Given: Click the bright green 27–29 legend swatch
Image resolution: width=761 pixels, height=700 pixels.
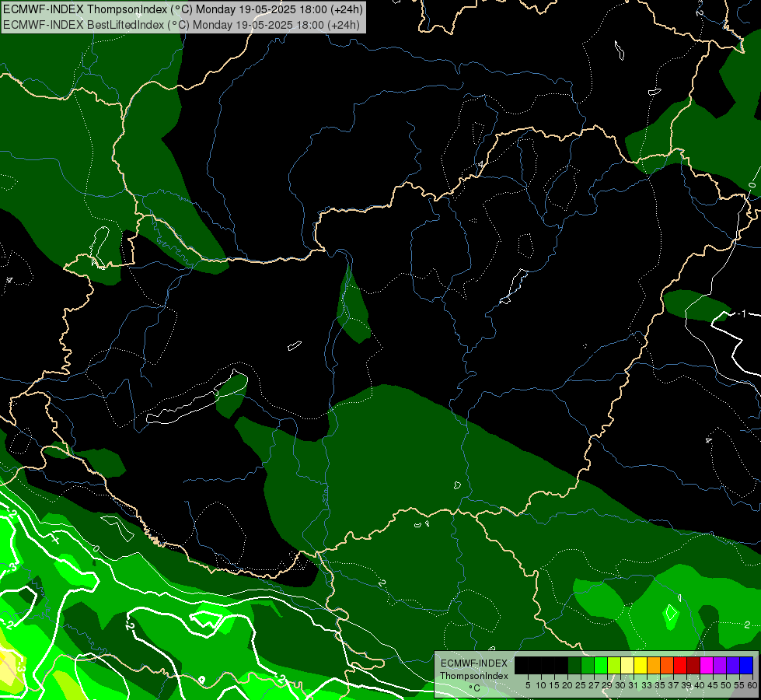Looking at the screenshot, I should pyautogui.click(x=601, y=665).
